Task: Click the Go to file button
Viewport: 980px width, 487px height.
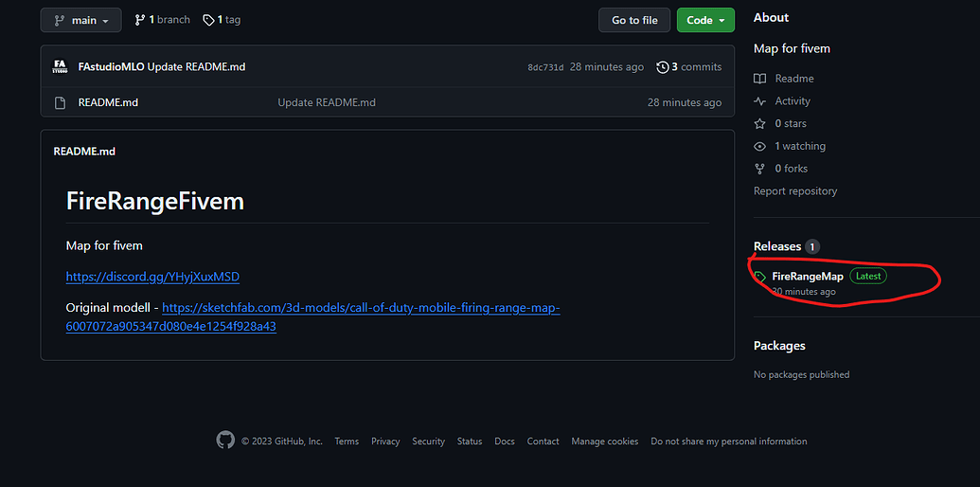Action: [634, 20]
